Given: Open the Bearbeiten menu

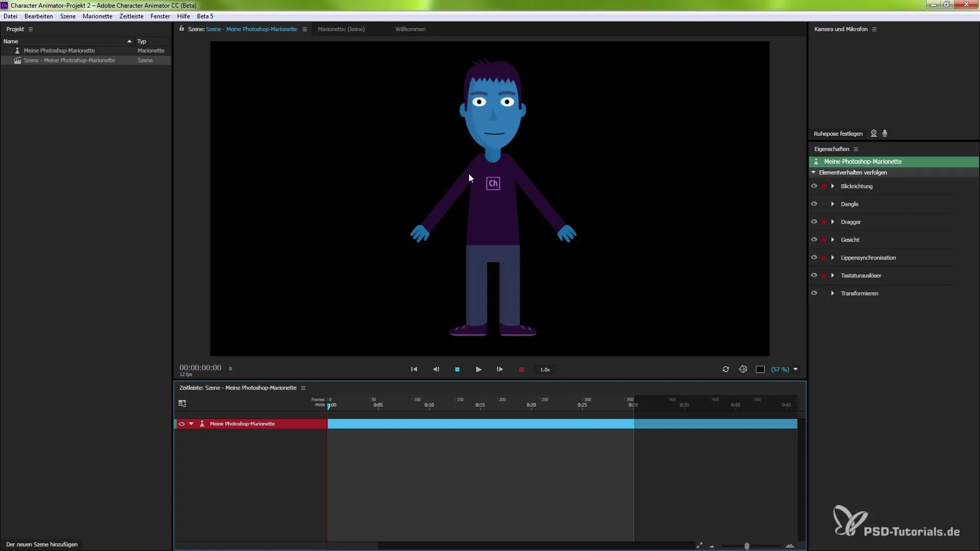Looking at the screenshot, I should click(39, 16).
